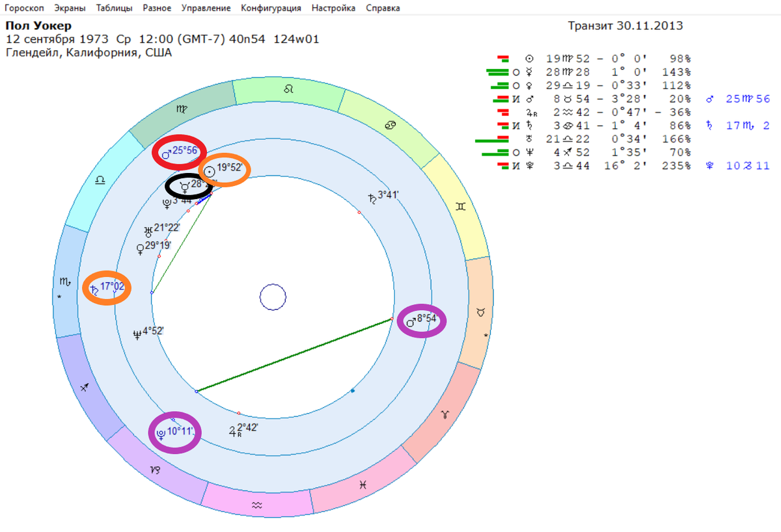781x532 pixels.
Task: Click the blue transit Pluto entry in the table
Action: pyautogui.click(x=739, y=166)
